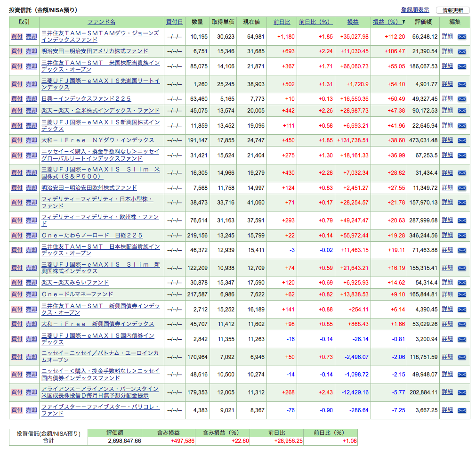Sort the table by 買付日 header
Viewport: 476px width, 449px height.
[175, 22]
